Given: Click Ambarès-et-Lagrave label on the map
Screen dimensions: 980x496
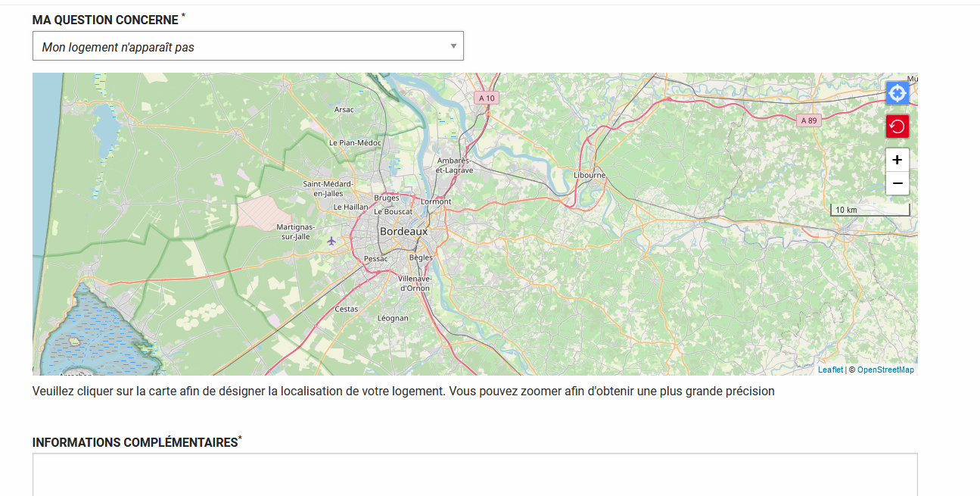Looking at the screenshot, I should 454,166.
